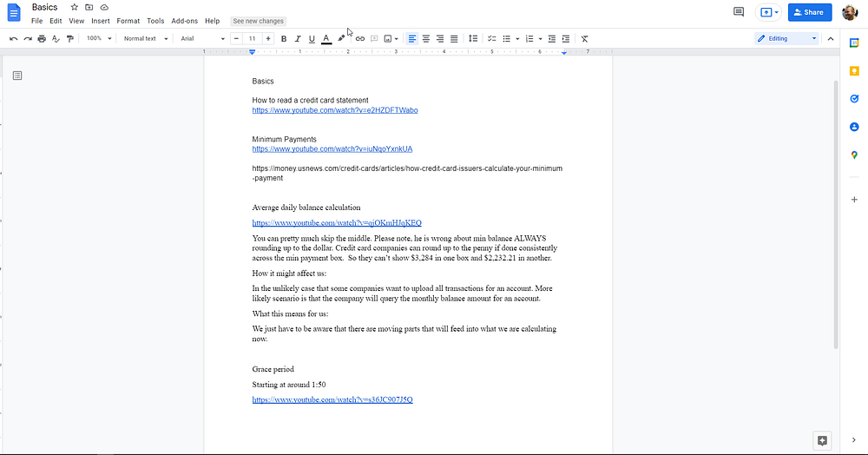Image resolution: width=868 pixels, height=455 pixels.
Task: Add a comment from toolbar
Action: coord(374,39)
